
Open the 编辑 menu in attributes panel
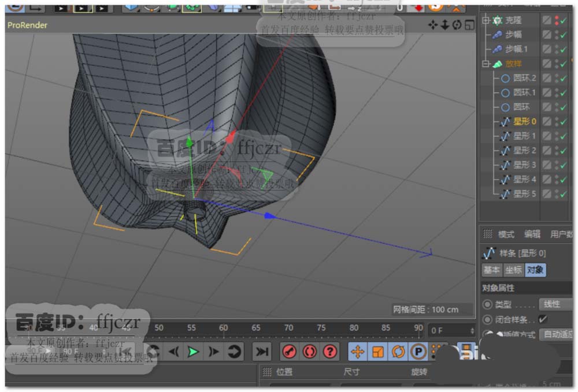pos(532,234)
